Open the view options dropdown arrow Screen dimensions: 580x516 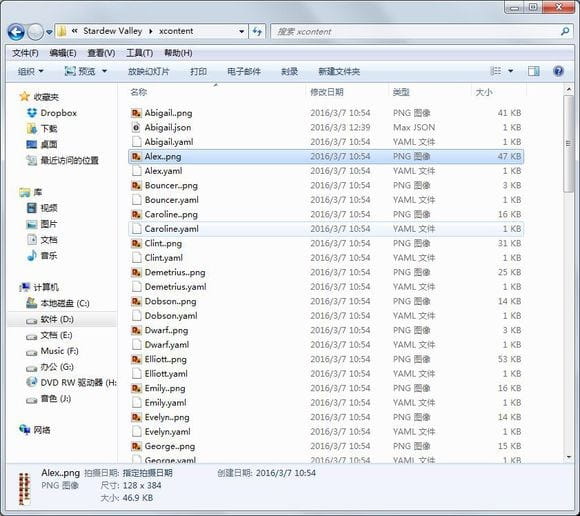(511, 71)
